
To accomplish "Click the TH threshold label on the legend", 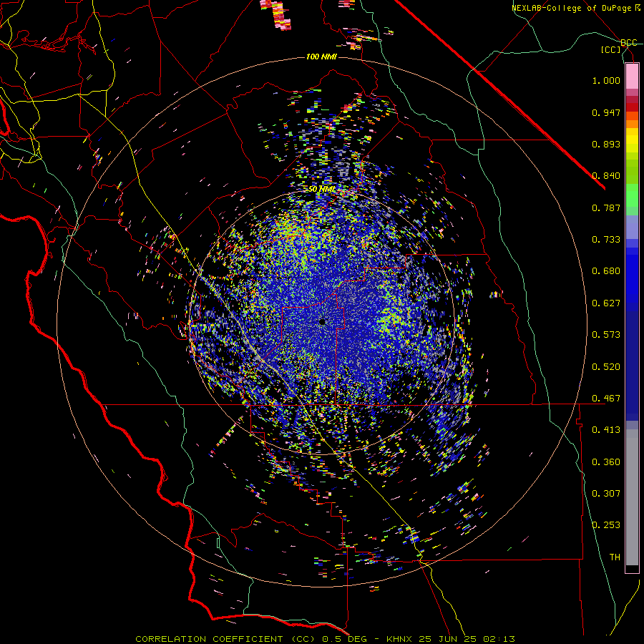I will tap(615, 557).
